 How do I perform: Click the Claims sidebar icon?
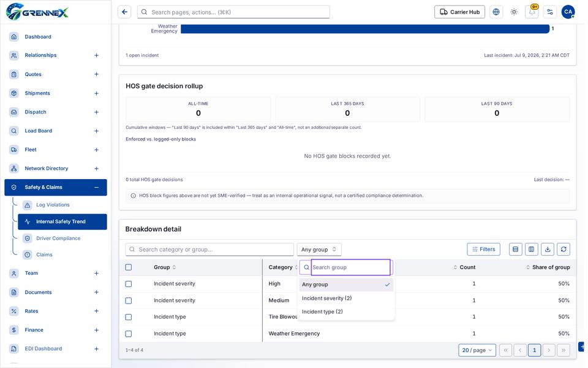pos(28,255)
